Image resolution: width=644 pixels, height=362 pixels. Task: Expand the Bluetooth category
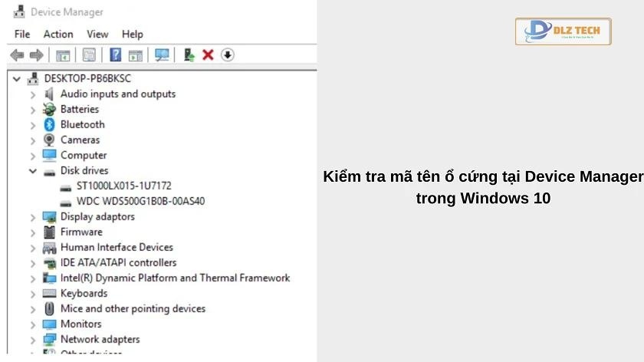coord(33,125)
